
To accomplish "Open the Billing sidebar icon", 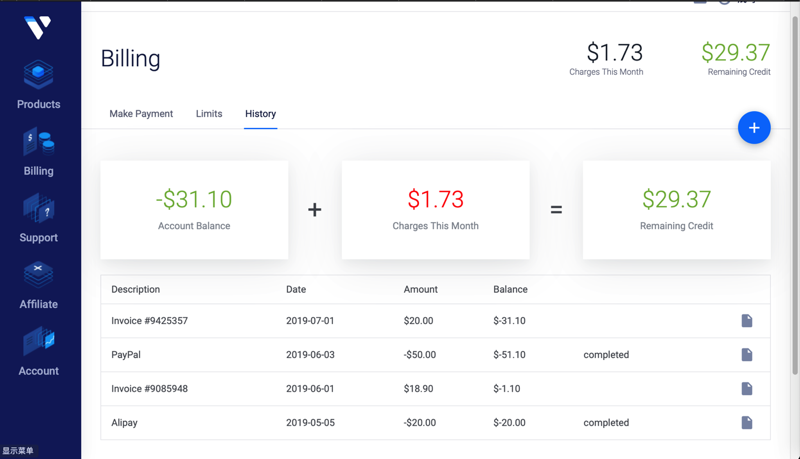I will point(38,143).
